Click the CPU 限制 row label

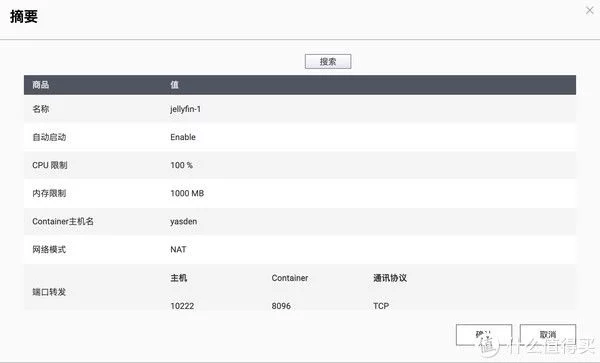click(50, 165)
